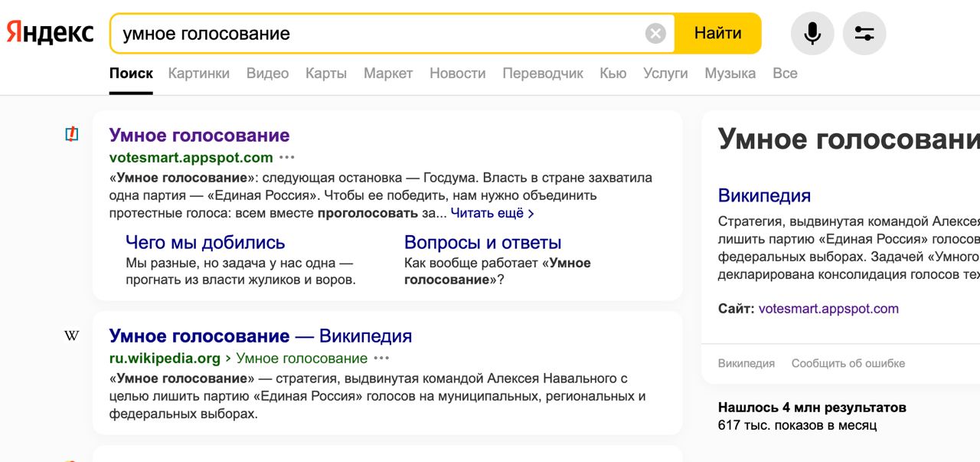Switch to the Картинки tab
980x462 pixels.
tap(199, 74)
